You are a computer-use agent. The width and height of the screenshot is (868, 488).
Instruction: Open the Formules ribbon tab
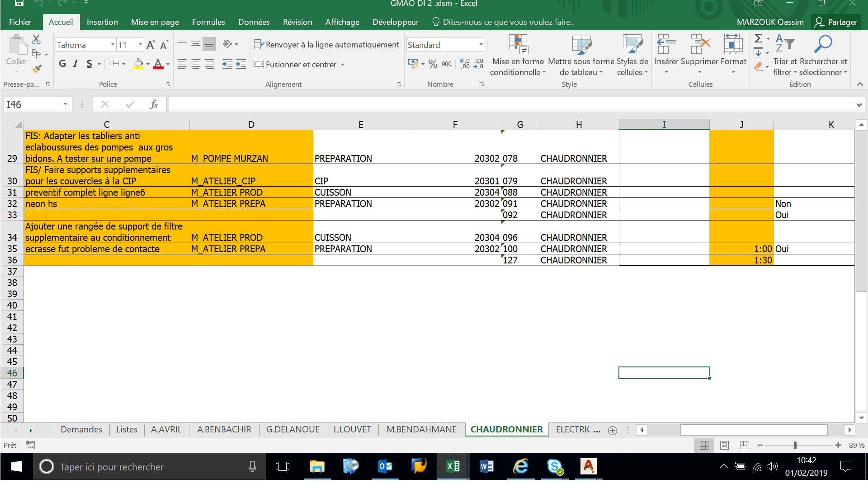coord(208,22)
